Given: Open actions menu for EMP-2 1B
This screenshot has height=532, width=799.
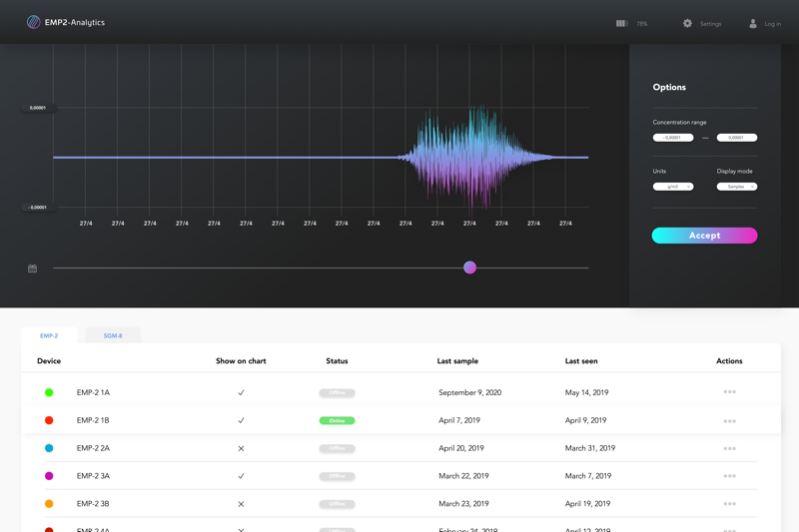Looking at the screenshot, I should point(729,421).
